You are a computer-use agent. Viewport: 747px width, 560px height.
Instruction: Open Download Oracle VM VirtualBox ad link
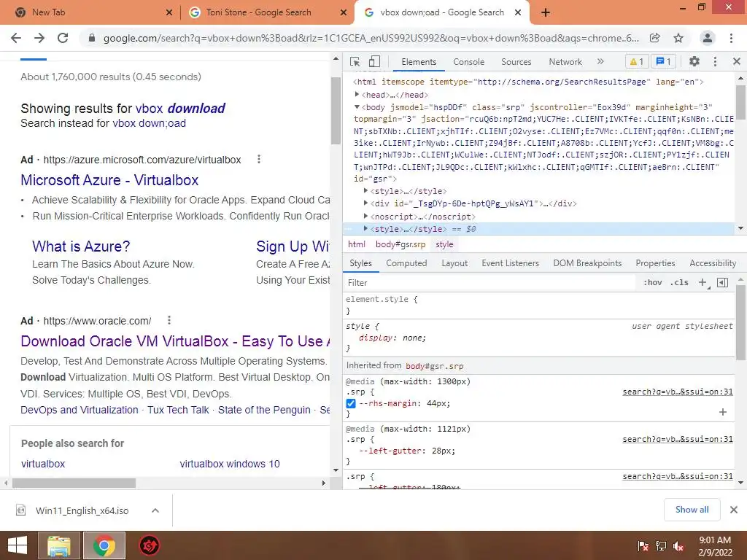(x=175, y=341)
